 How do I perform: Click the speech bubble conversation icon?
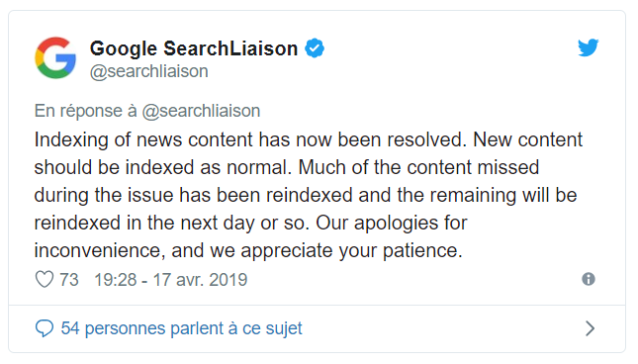tap(45, 328)
